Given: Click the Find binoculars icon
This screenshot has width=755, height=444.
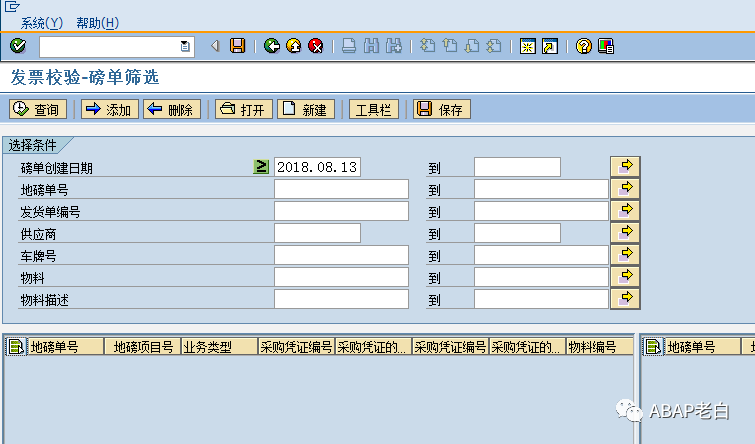Looking at the screenshot, I should coord(371,46).
